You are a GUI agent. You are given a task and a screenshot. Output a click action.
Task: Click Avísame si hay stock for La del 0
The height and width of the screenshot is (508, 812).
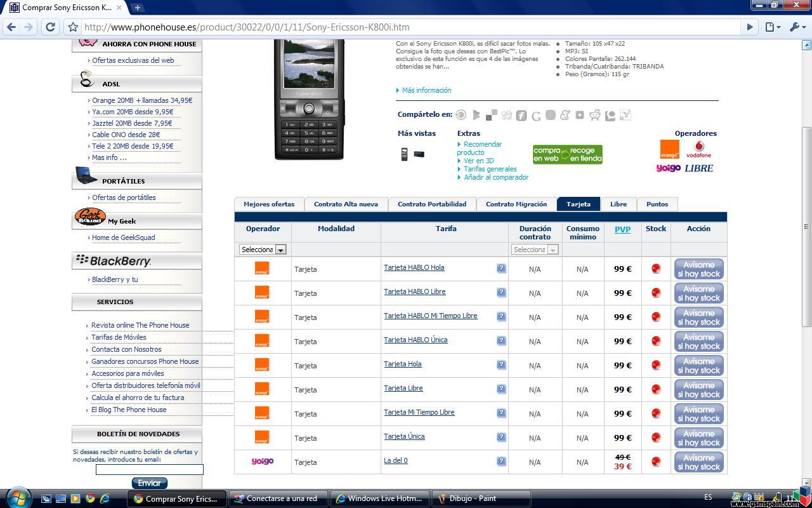(x=698, y=462)
